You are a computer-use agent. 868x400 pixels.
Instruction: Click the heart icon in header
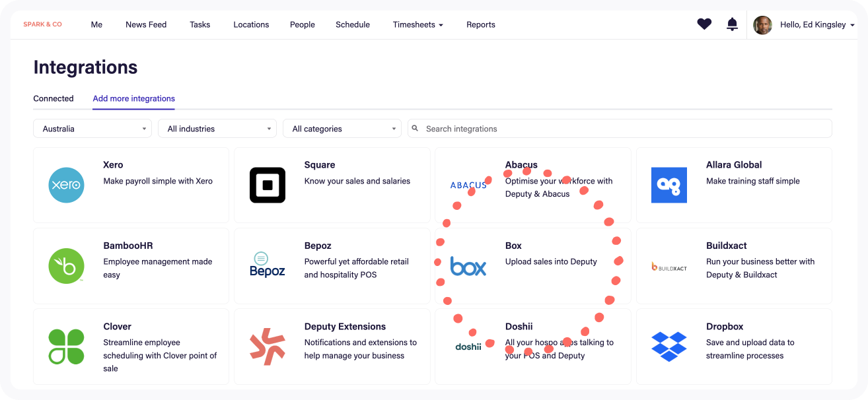point(705,24)
